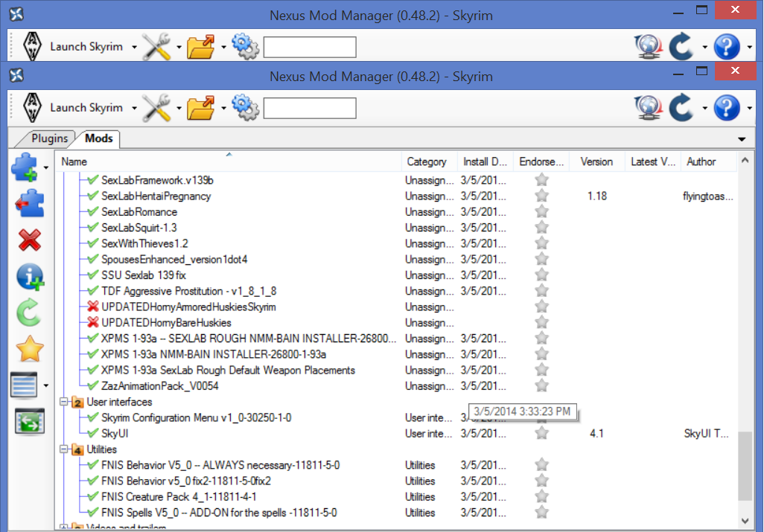
Task: Open the wrench and screwdriver tools in front window
Action: [x=156, y=108]
